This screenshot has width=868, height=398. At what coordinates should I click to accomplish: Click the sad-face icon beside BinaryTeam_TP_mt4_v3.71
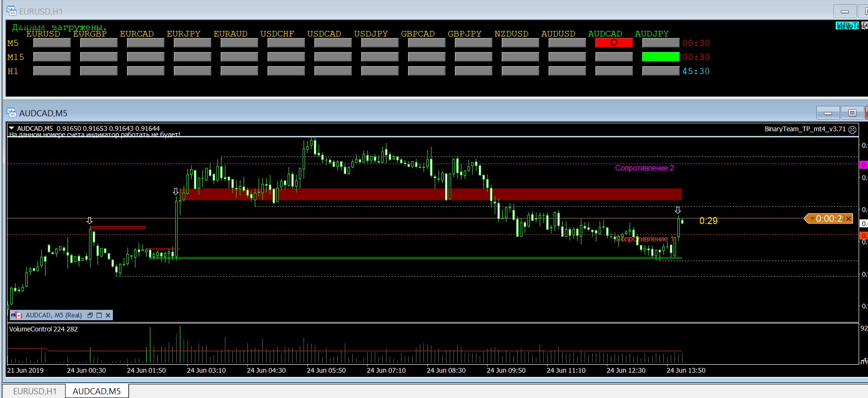[x=852, y=129]
